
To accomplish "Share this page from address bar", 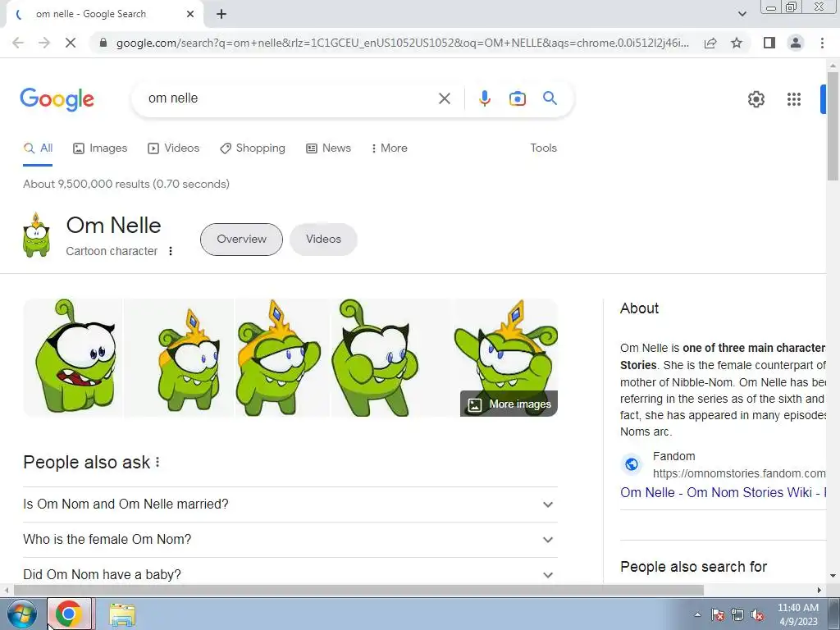I will coord(710,43).
